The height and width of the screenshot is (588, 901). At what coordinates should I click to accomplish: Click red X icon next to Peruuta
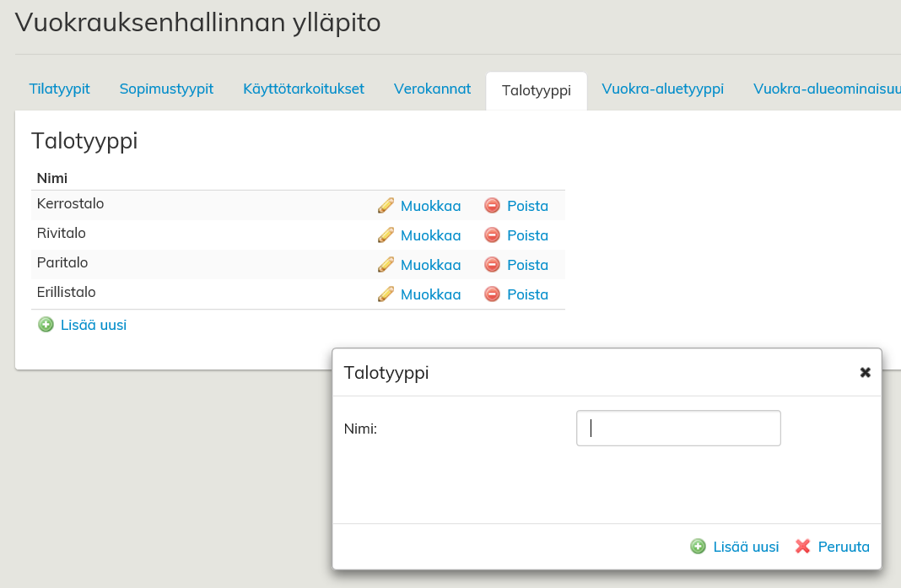[803, 547]
